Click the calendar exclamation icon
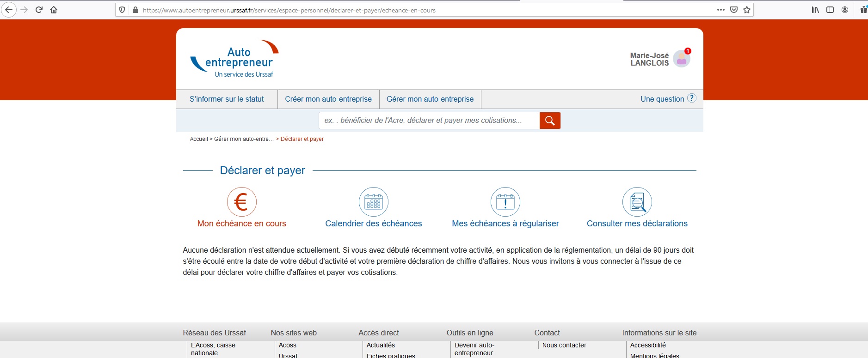The height and width of the screenshot is (358, 868). tap(505, 202)
